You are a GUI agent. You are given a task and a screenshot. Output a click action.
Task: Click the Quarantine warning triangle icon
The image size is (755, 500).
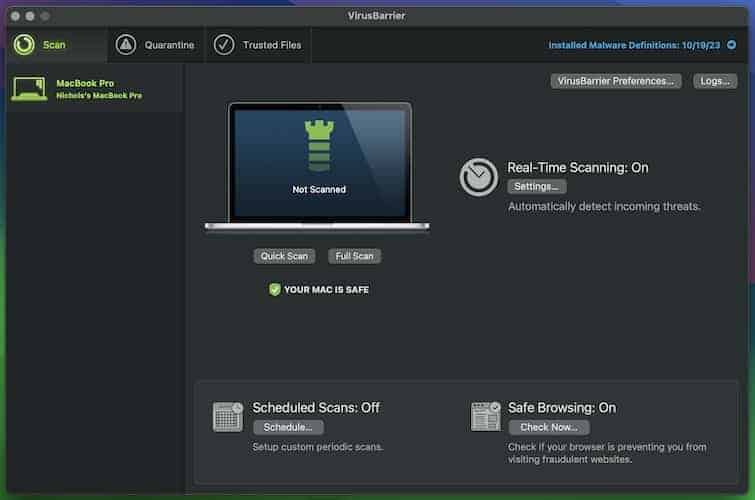click(x=126, y=45)
